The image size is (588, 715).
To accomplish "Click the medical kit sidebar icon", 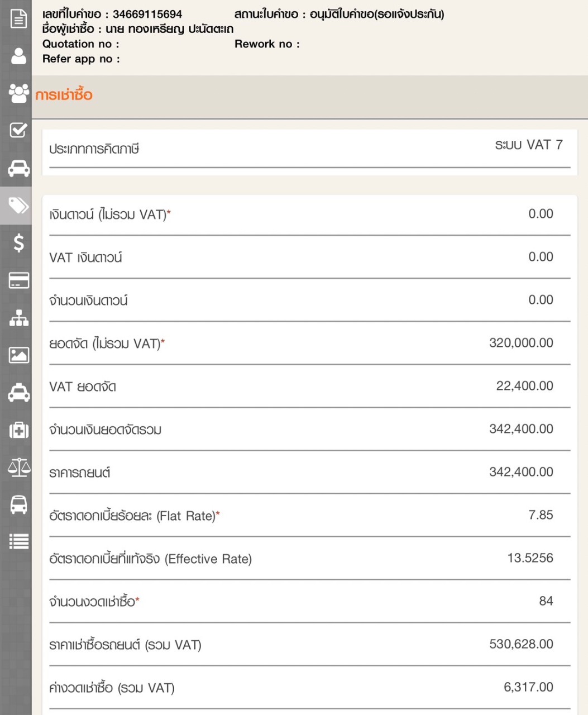I will tap(18, 430).
